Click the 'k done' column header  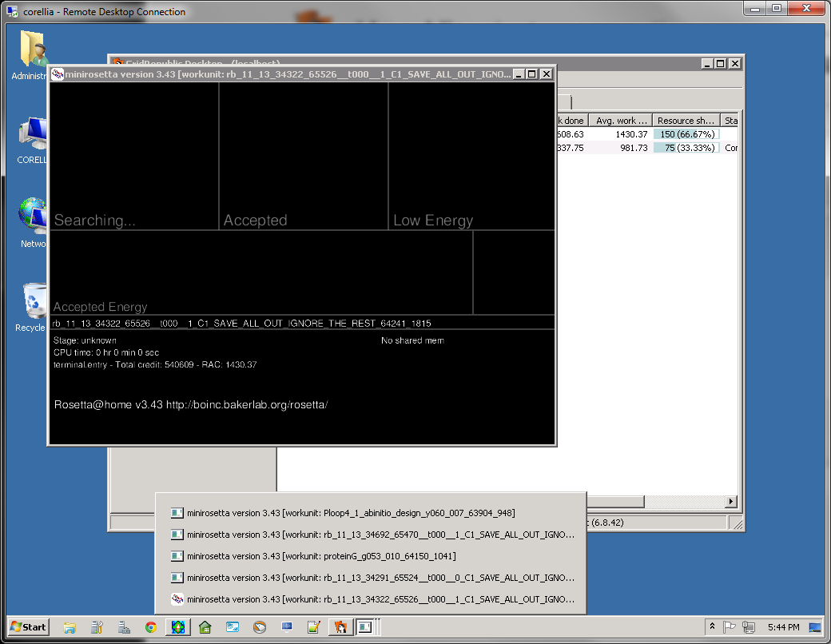pyautogui.click(x=571, y=121)
